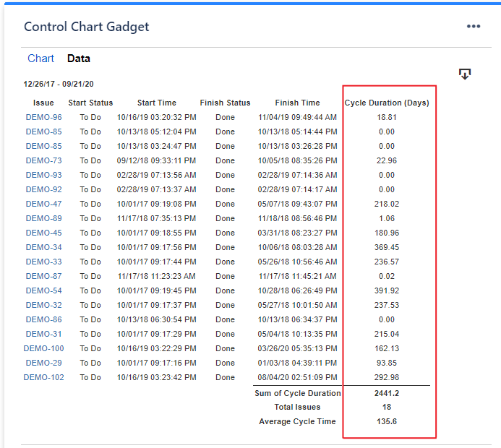The image size is (501, 448).
Task: Select cycle duration value 391.92
Action: click(387, 290)
